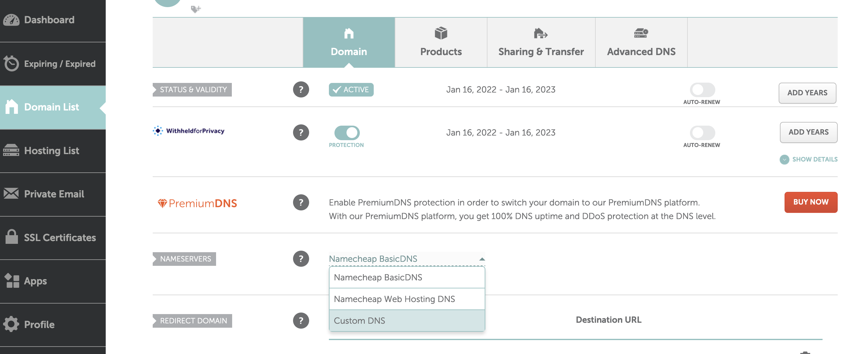Toggle domain Auto-Renew in Status row

click(x=702, y=90)
